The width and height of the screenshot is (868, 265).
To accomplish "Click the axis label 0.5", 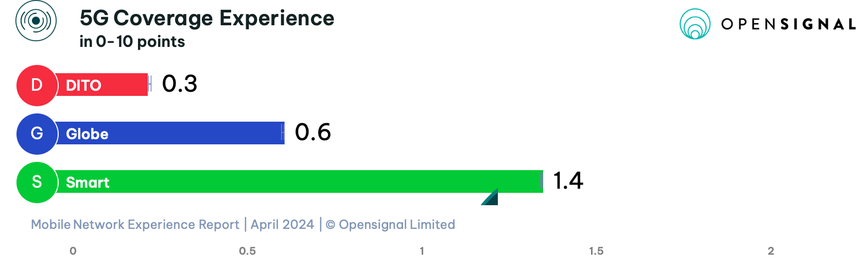I will [247, 251].
